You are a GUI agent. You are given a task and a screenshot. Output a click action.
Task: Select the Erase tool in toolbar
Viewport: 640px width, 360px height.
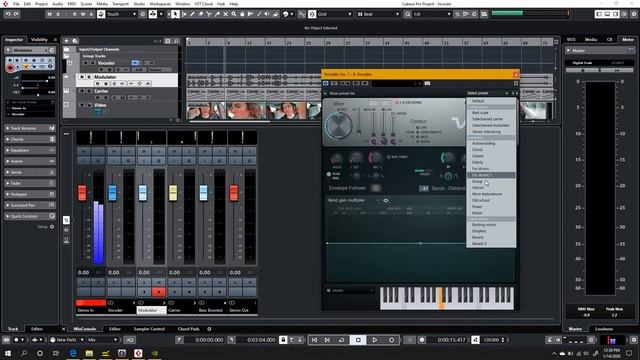coord(200,14)
